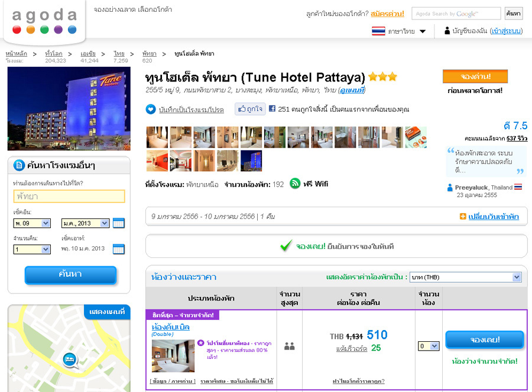Open the orange Tune card thumbnail
This screenshot has width=532, height=392.
click(x=416, y=137)
